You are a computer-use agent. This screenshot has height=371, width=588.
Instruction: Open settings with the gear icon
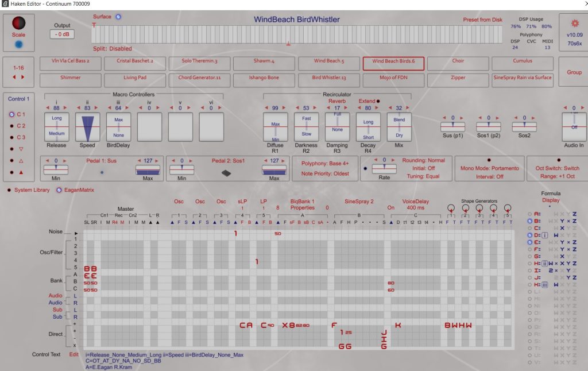click(x=575, y=23)
